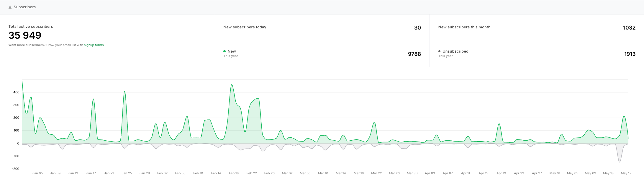Click the New subscribers today value 30
644x190 pixels.
(417, 28)
